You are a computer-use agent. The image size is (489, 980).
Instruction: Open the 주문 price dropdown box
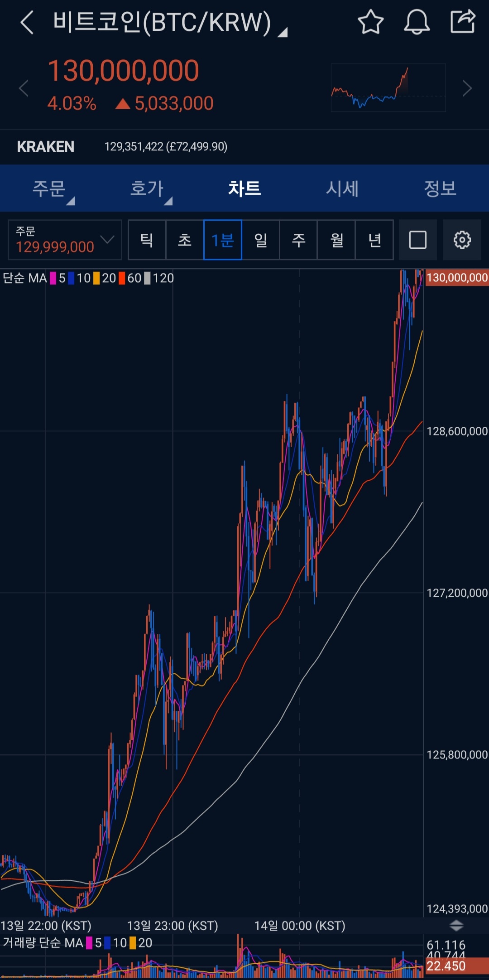[x=65, y=240]
